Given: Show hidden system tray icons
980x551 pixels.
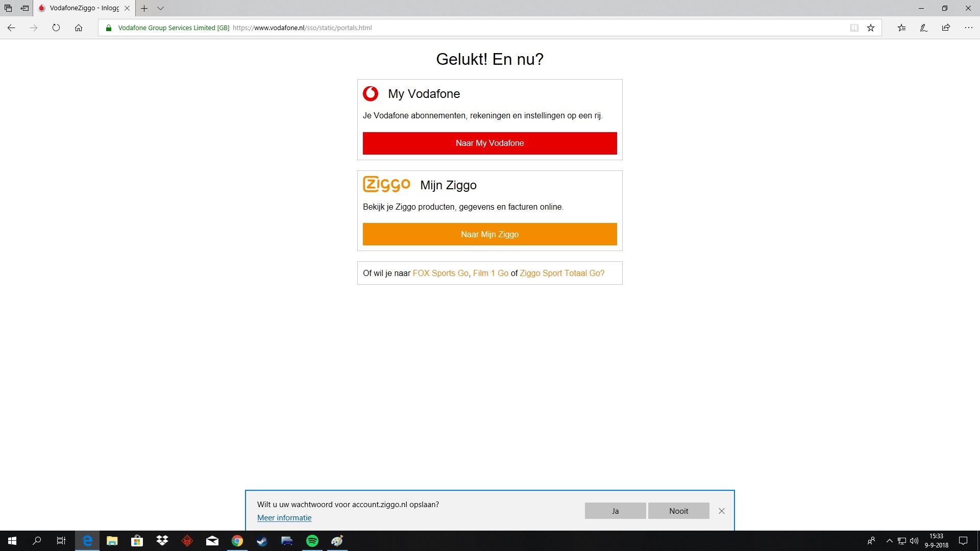Looking at the screenshot, I should point(889,541).
